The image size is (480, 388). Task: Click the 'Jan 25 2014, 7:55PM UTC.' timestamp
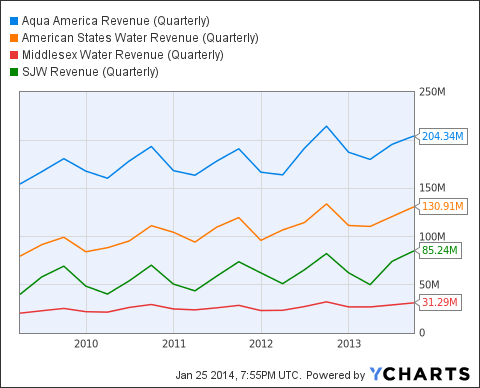238,375
